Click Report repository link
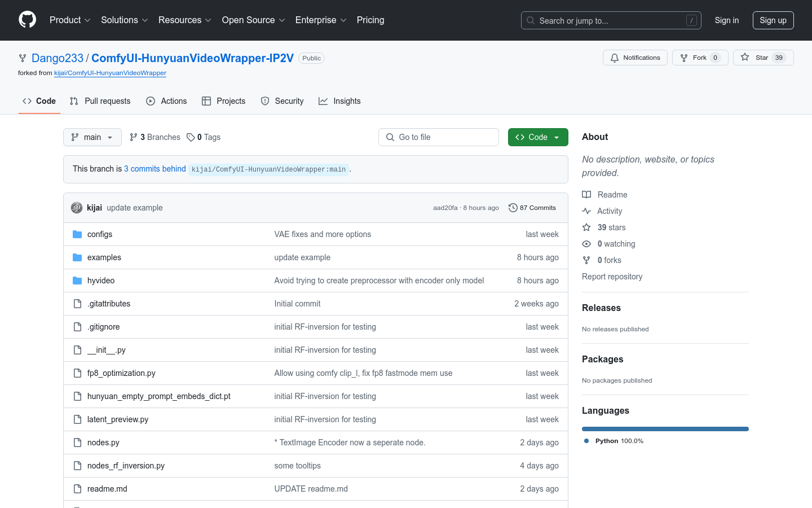Screen dimensions: 812x508 pyautogui.click(x=612, y=277)
